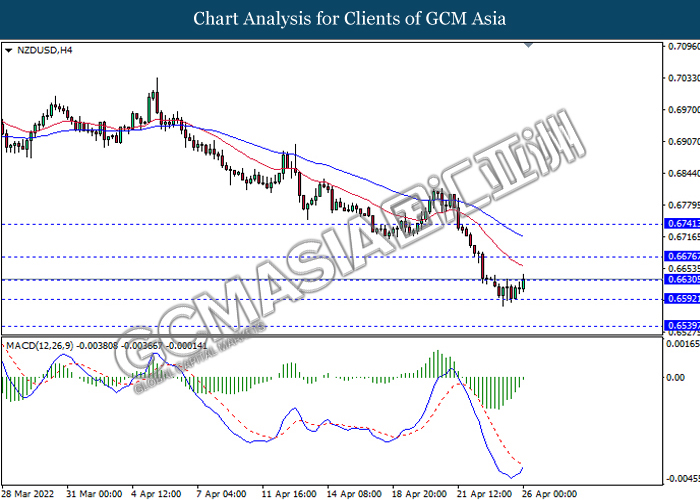Click the 18 Apr 20:00 time axis label
Screen dimensions: 700x500
coord(419,494)
